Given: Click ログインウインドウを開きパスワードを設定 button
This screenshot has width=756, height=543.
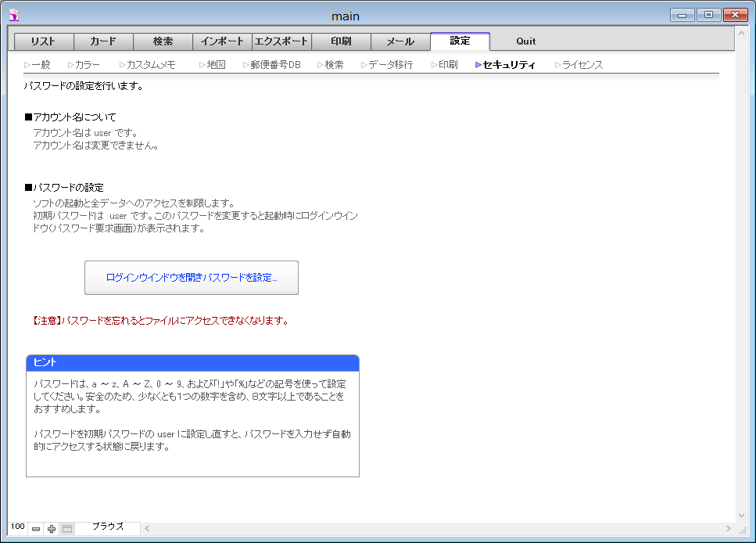Looking at the screenshot, I should [192, 278].
